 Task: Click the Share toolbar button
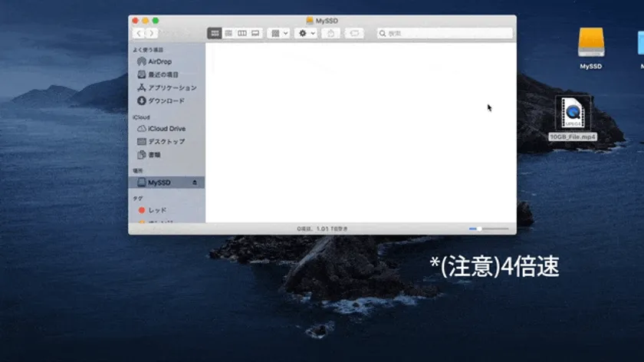tap(331, 34)
